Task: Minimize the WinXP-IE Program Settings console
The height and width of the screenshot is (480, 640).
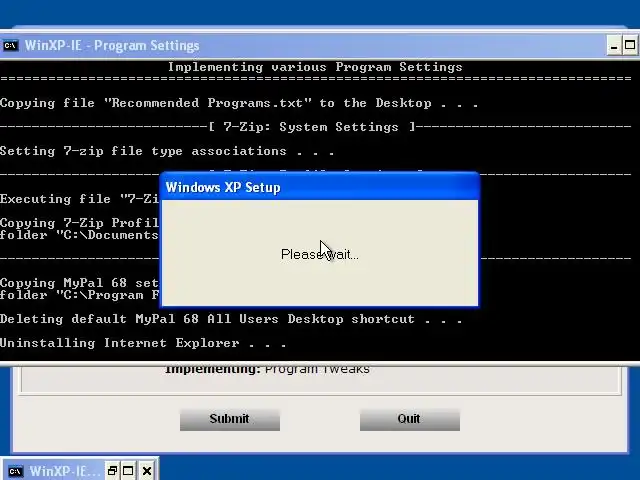Action: click(613, 45)
